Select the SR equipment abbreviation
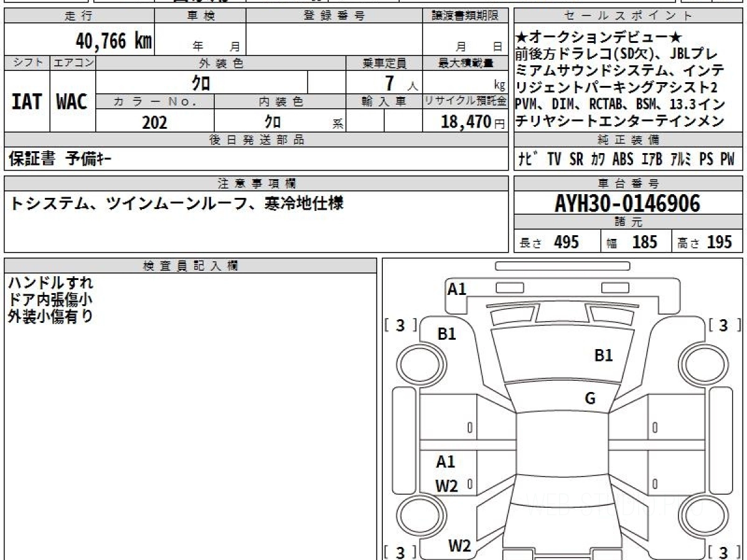This screenshot has width=747, height=560. click(x=576, y=159)
